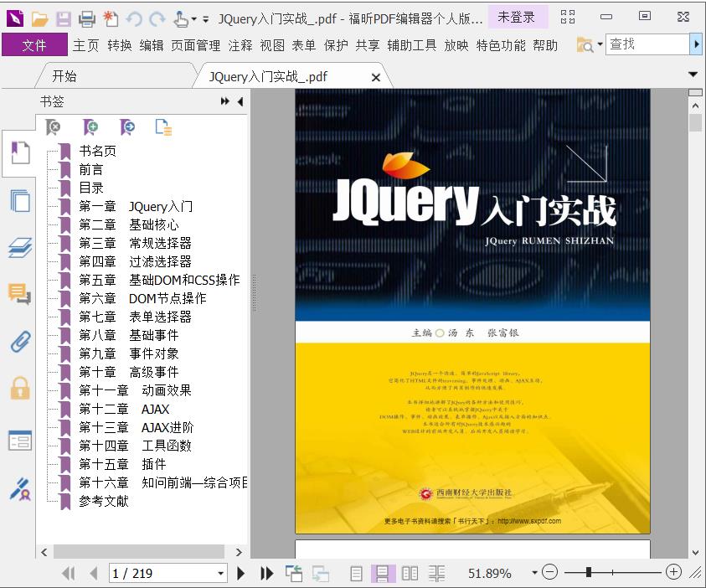This screenshot has height=588, width=706.
Task: Click the add bookmark icon
Action: pyautogui.click(x=90, y=127)
